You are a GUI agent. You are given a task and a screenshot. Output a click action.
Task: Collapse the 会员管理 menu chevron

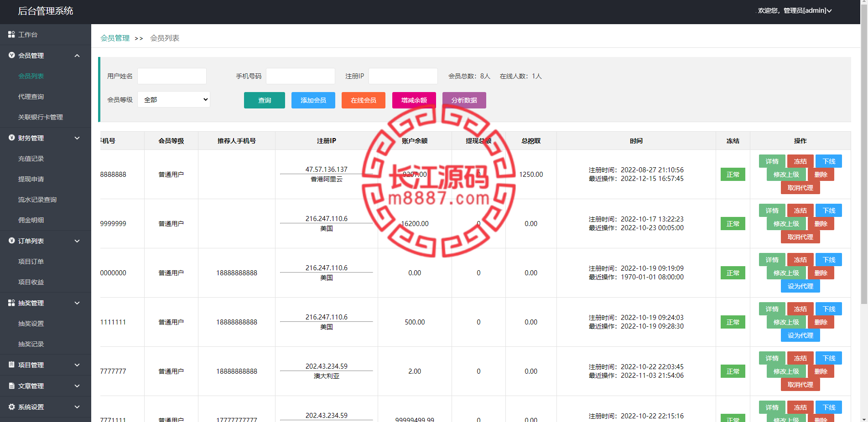[x=77, y=56]
